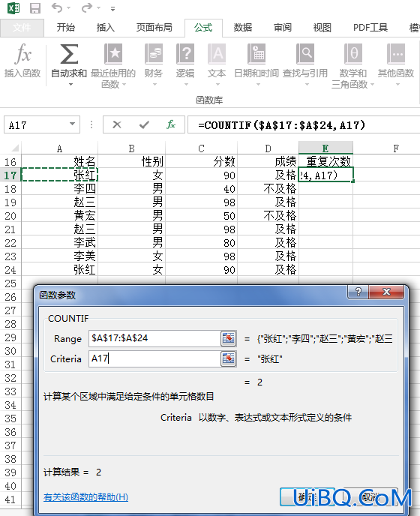Click the 重复次数 header cell
The image size is (420, 516).
tap(325, 161)
